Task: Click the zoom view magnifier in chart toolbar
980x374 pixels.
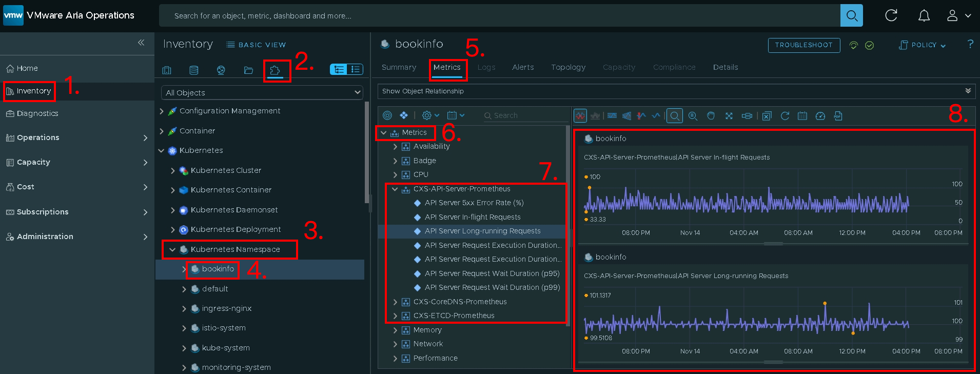Action: point(675,116)
